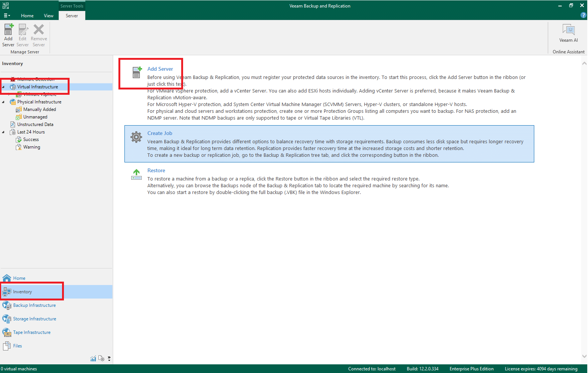Image resolution: width=588 pixels, height=373 pixels.
Task: Open the help question mark icon
Action: (x=583, y=15)
